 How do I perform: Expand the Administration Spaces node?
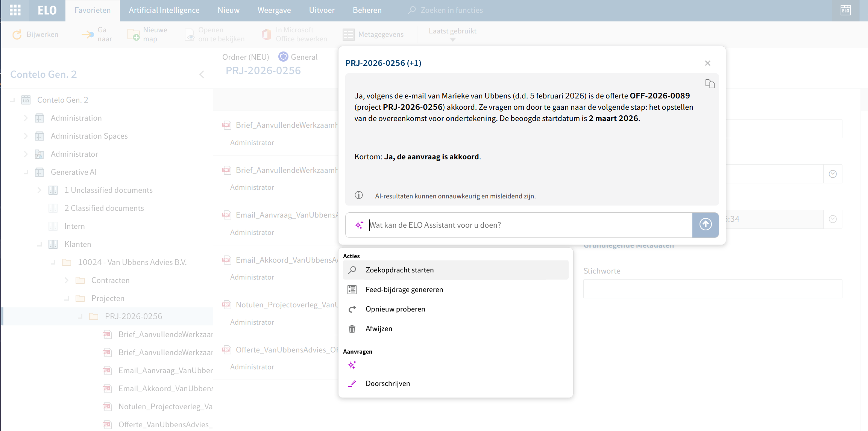click(x=26, y=136)
